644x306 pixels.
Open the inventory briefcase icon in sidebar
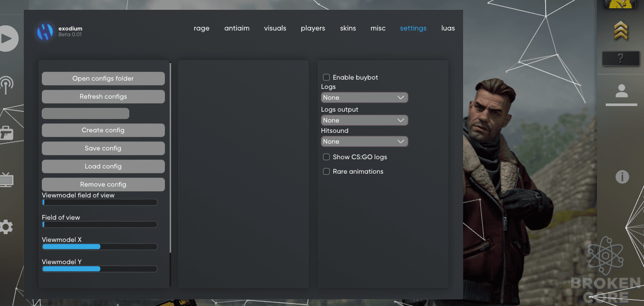[7, 133]
